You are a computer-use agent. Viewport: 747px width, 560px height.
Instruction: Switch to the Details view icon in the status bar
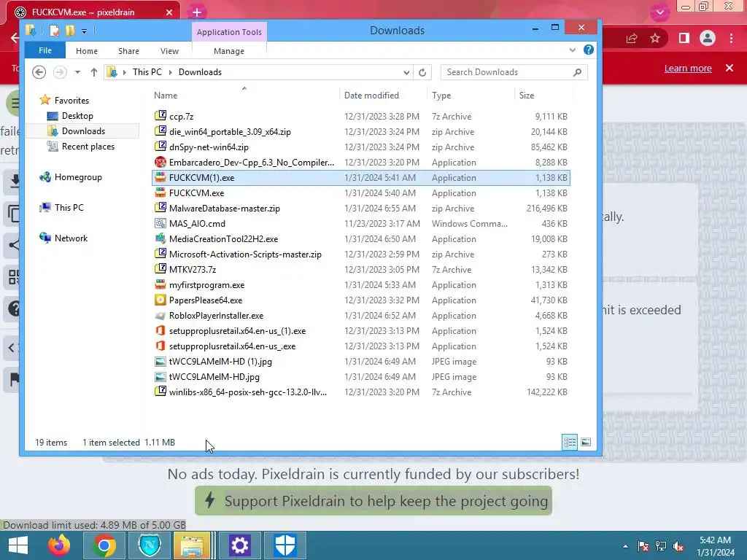click(570, 442)
